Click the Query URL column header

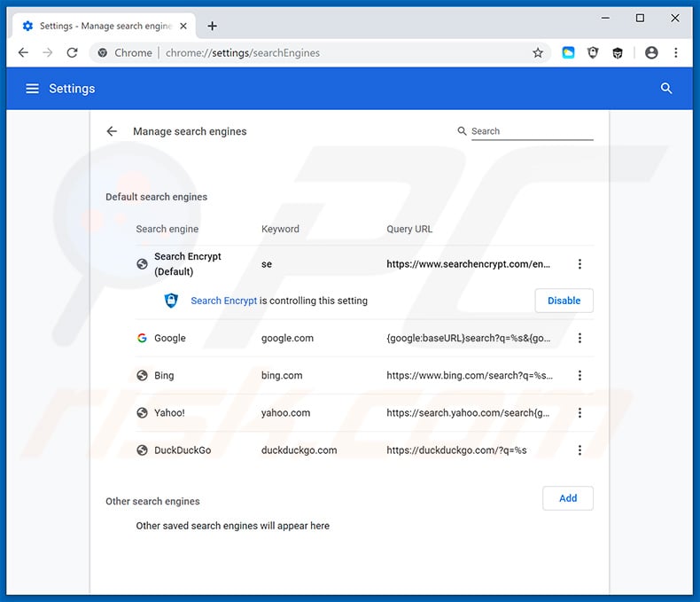click(x=409, y=229)
